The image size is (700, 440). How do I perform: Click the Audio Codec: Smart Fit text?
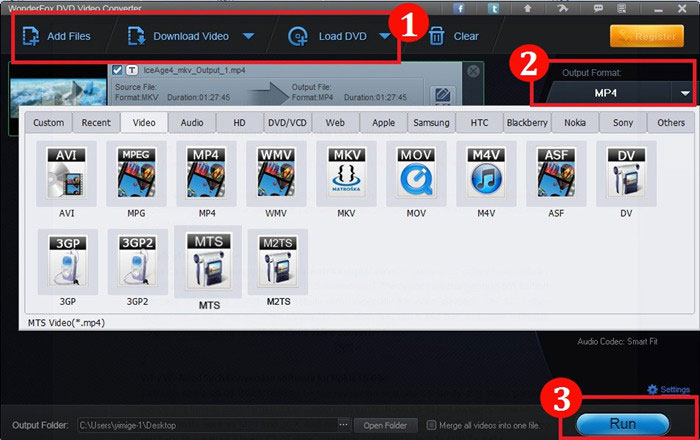click(x=617, y=342)
